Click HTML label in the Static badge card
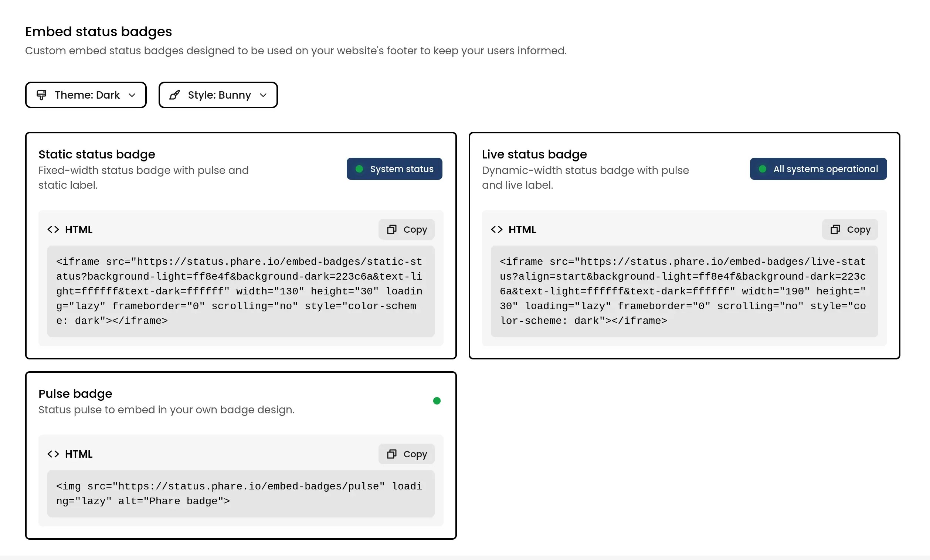 [78, 229]
